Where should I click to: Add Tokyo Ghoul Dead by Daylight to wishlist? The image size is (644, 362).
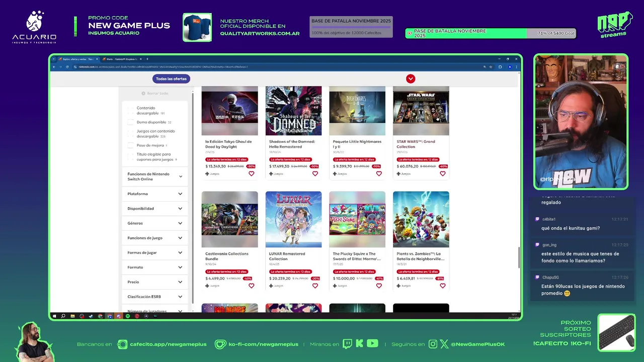click(x=251, y=173)
